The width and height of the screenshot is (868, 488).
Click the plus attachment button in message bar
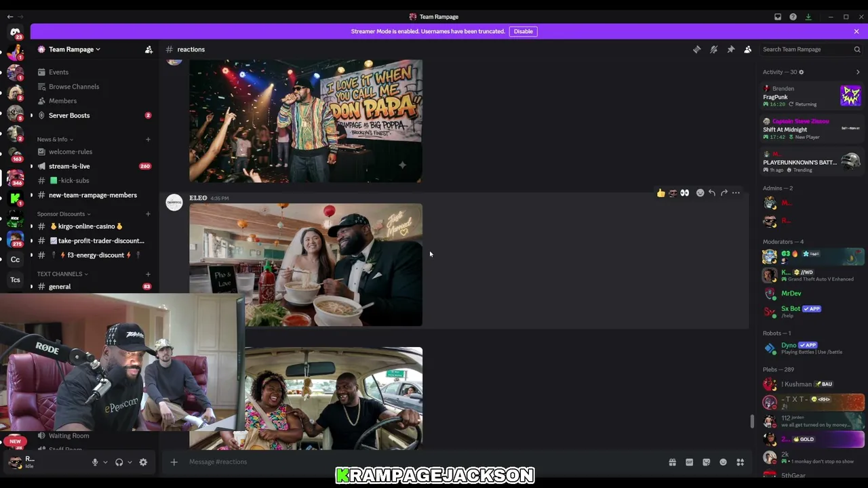pyautogui.click(x=174, y=462)
